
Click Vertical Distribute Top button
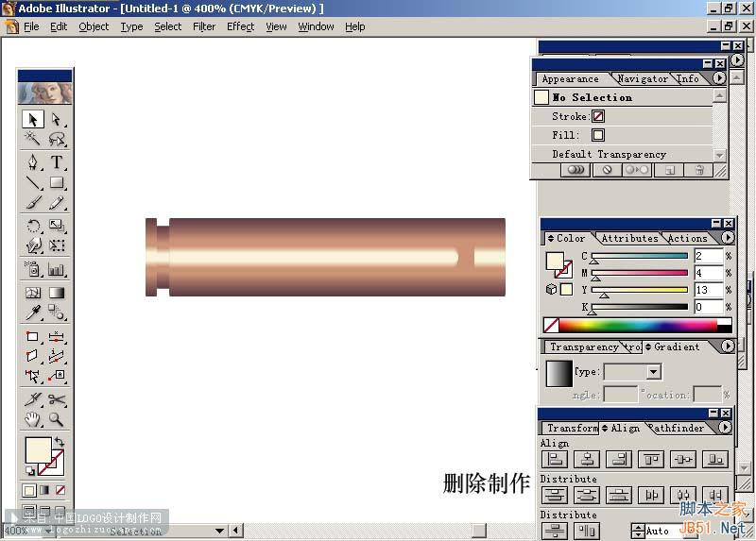pos(555,495)
